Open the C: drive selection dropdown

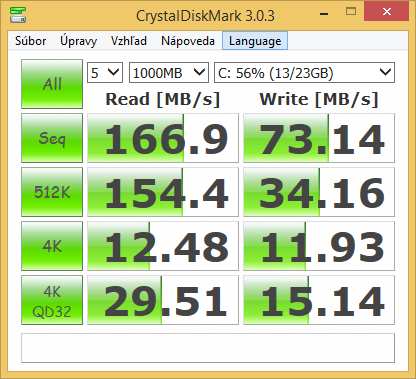304,72
